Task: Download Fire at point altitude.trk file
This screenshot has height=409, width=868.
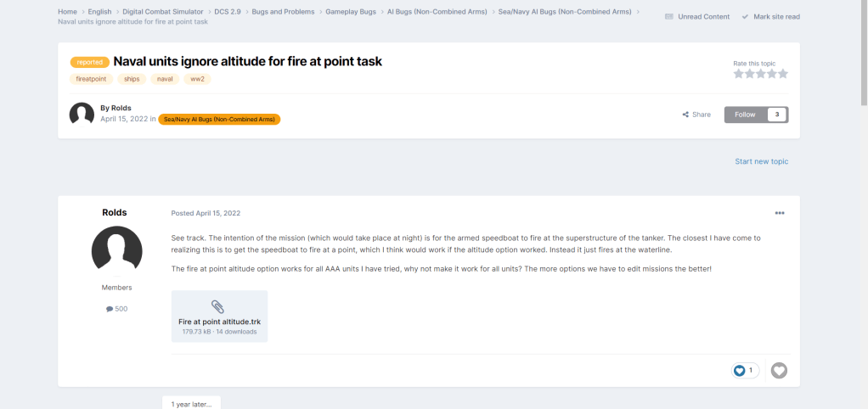Action: pos(219,322)
